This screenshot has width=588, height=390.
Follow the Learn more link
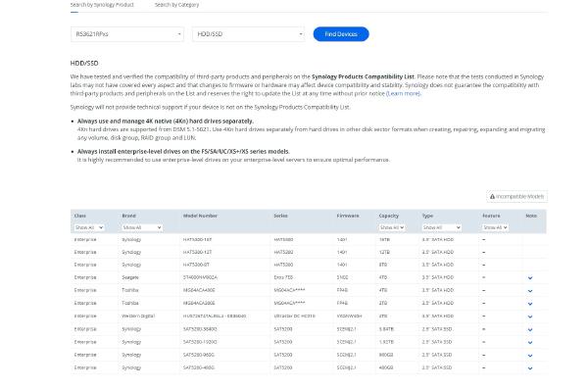point(404,93)
